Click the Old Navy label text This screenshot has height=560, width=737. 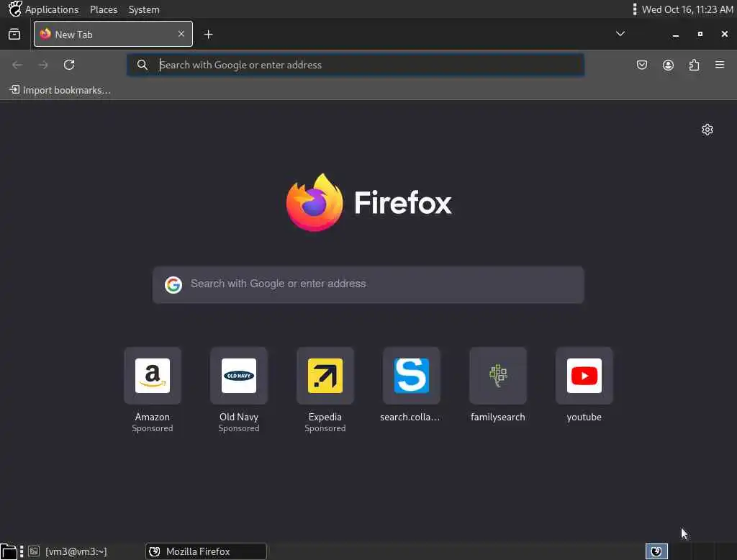(x=239, y=417)
